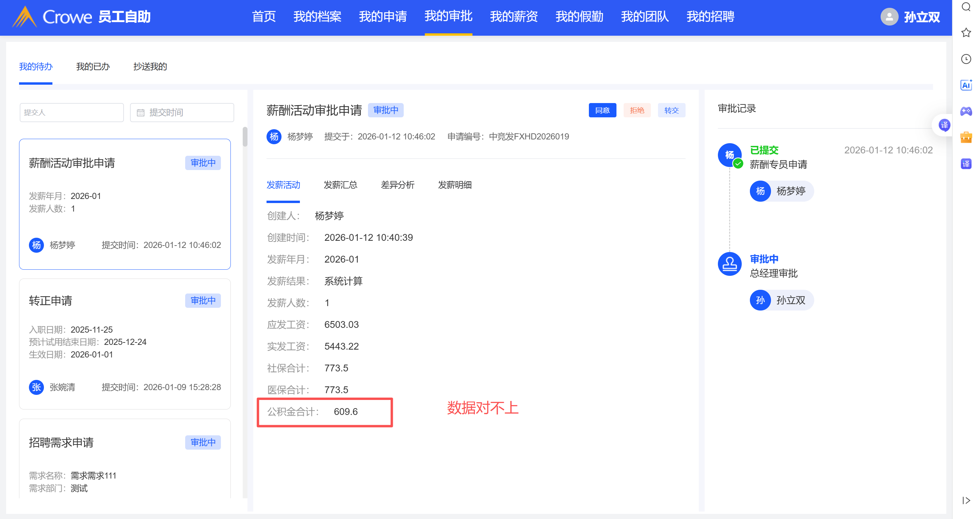This screenshot has width=980, height=519.
Task: Select the 转正申请 approval card
Action: 125,344
